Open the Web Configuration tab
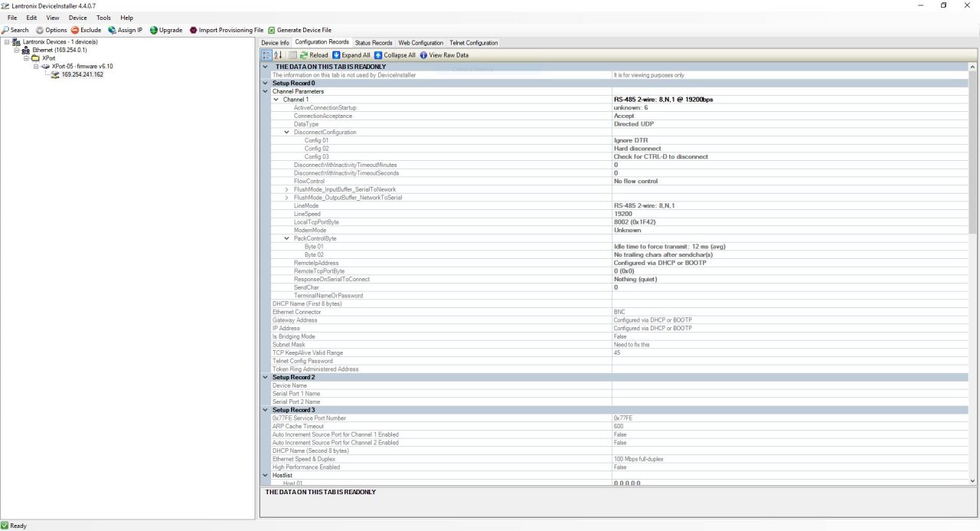Viewport: 980px width, 531px height. (421, 43)
